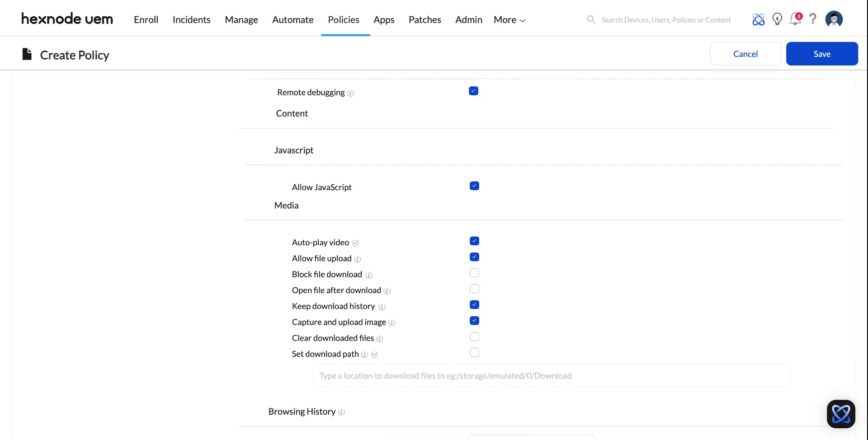Open the user avatar profile menu
Screen dimensions: 868x440
coord(834,19)
